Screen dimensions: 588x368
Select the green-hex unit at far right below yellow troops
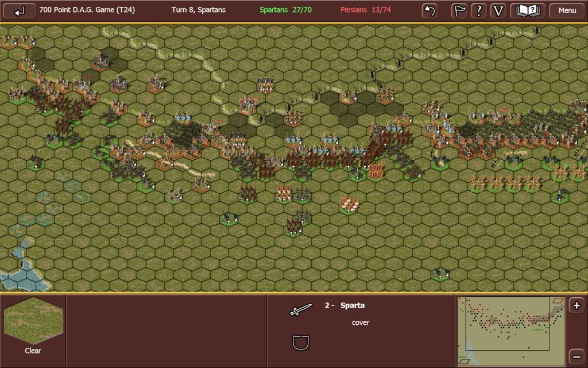559,195
